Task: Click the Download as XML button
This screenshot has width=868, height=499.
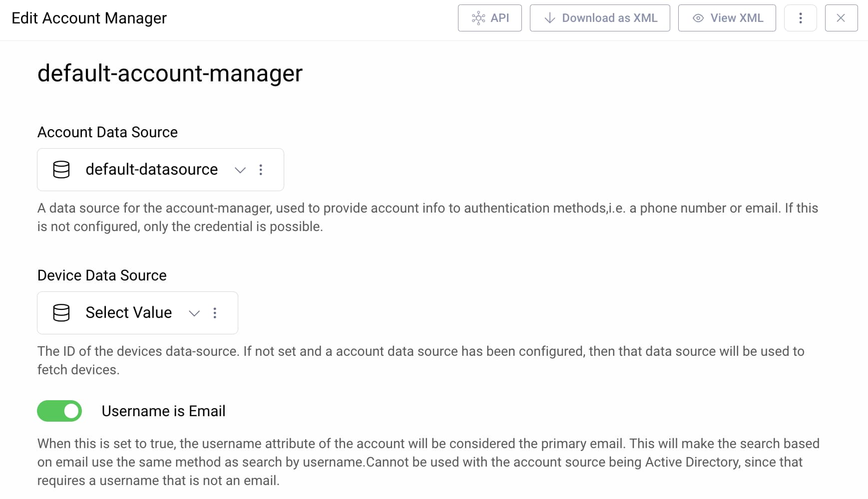Action: tap(599, 18)
